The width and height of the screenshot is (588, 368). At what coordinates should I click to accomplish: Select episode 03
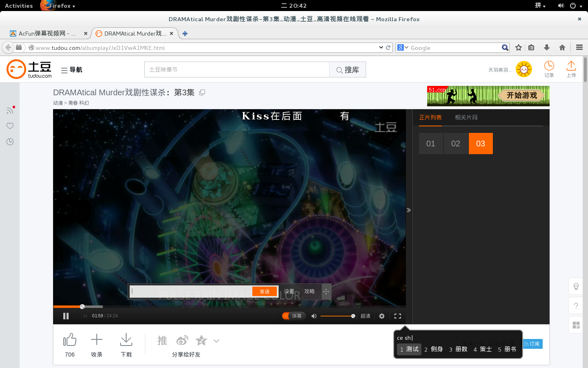(x=481, y=144)
